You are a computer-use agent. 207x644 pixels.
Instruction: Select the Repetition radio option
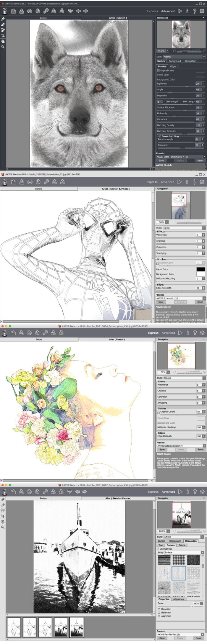click(x=159, y=609)
